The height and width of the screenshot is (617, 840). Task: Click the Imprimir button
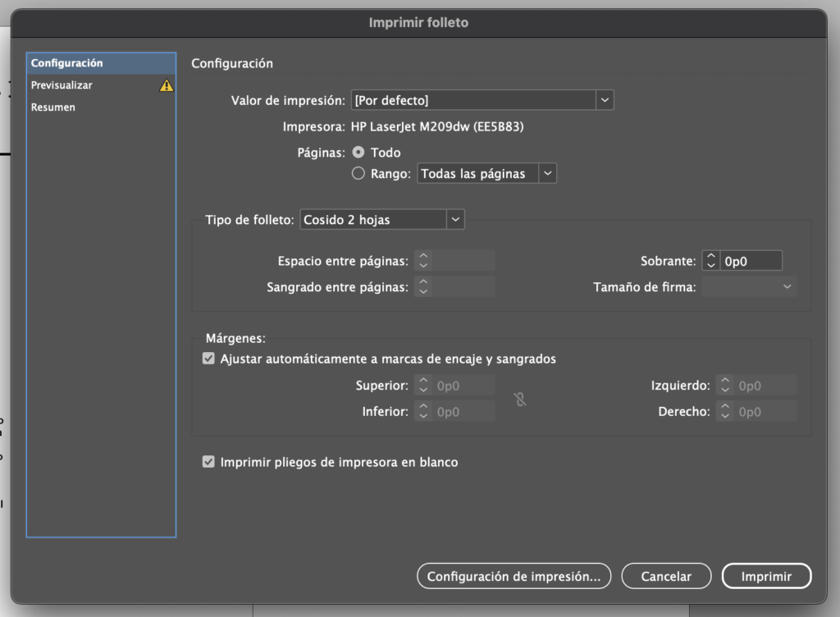pos(767,576)
